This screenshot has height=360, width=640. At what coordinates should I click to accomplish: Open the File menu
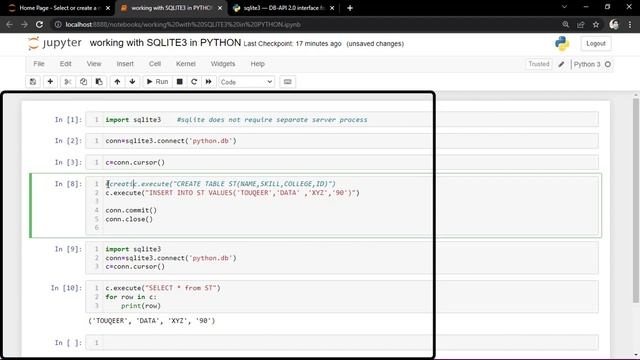coord(39,64)
